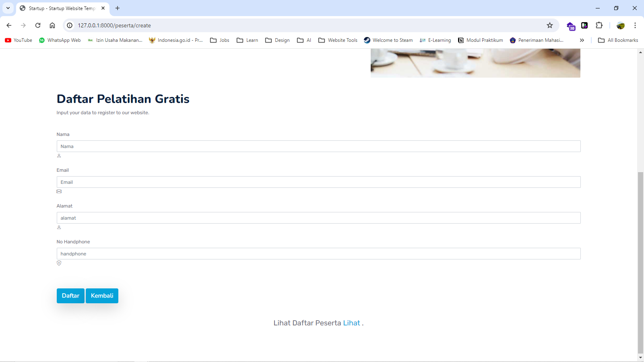644x362 pixels.
Task: Click the back navigation arrow
Action: [x=9, y=25]
